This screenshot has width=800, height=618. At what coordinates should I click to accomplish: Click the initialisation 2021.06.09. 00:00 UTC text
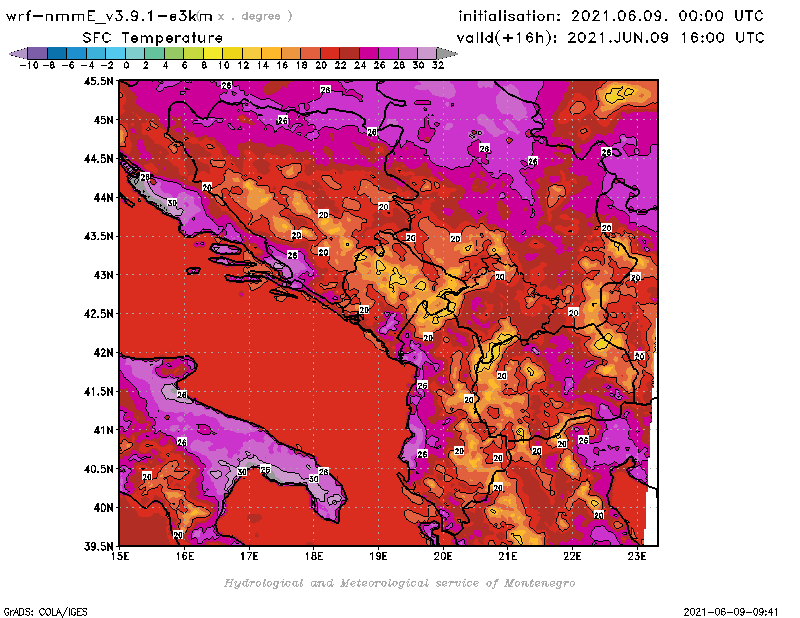(x=611, y=16)
